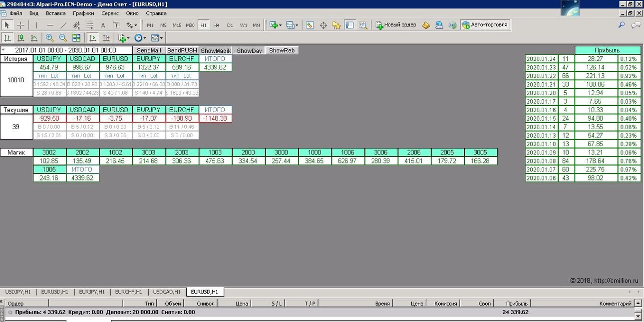Tile chart windows with the grid icon
The height and width of the screenshot is (322, 644).
pyautogui.click(x=76, y=37)
